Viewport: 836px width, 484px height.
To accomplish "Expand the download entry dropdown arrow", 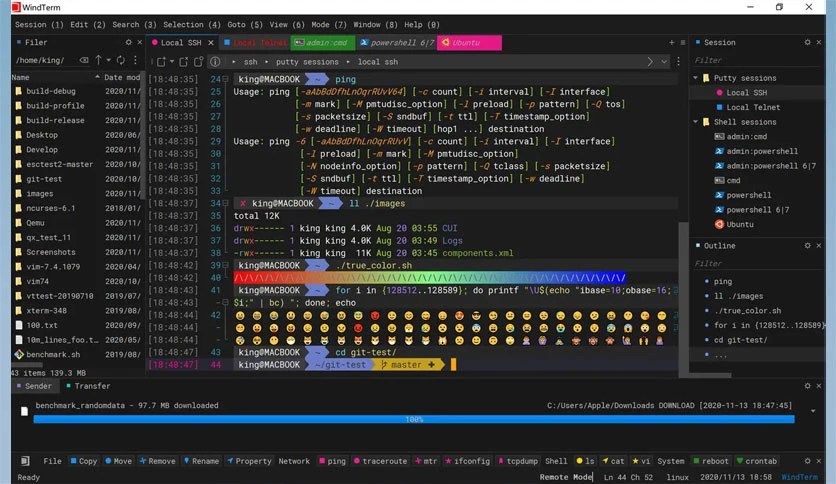I will pos(813,411).
